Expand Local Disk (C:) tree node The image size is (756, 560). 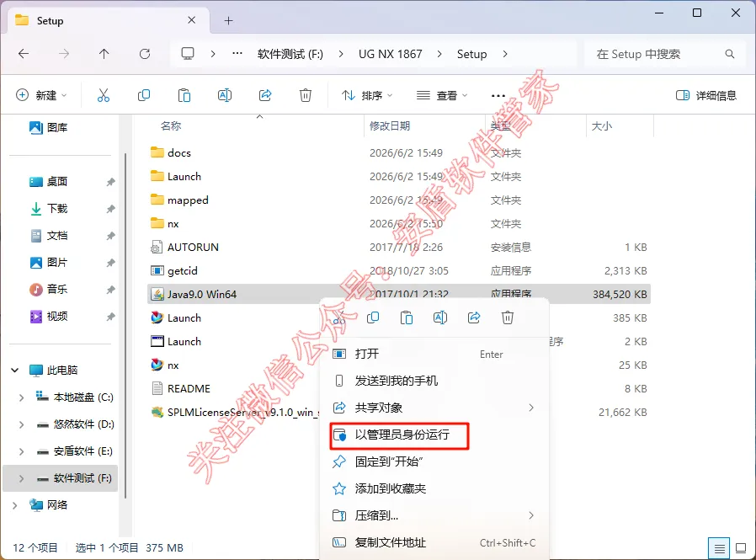21,397
